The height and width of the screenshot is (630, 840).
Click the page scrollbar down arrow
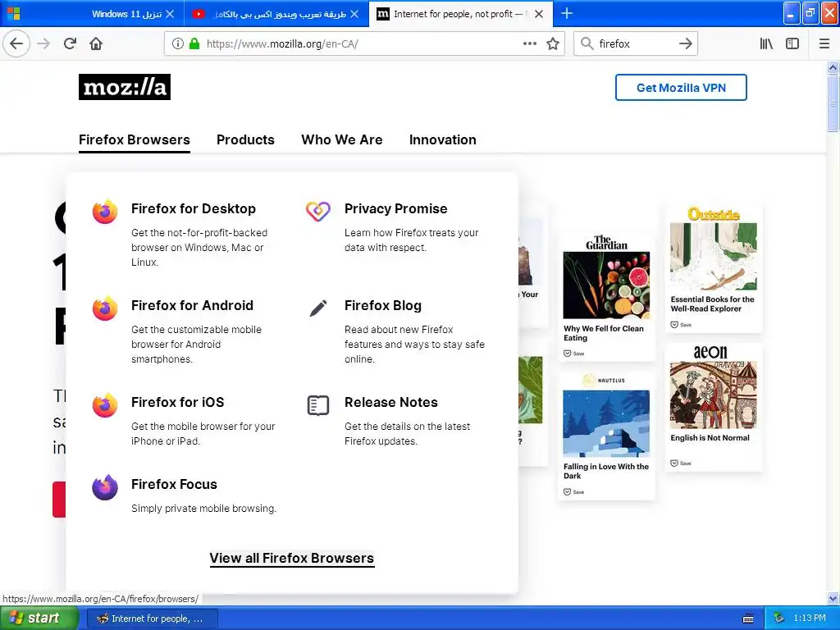[833, 598]
